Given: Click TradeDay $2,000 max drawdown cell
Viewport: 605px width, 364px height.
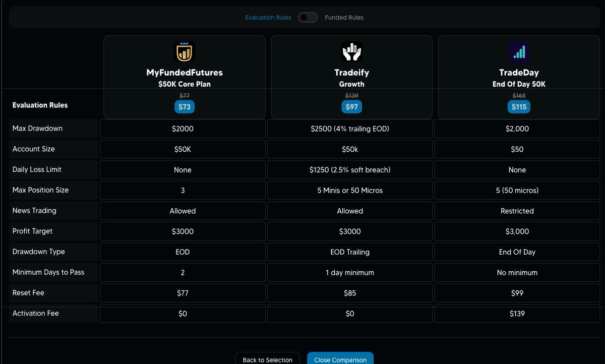Looking at the screenshot, I should pyautogui.click(x=517, y=129).
